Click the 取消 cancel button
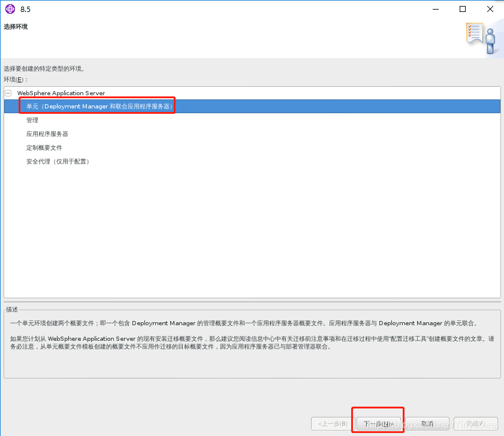Screen dimensions: 504x436 [x=427, y=424]
